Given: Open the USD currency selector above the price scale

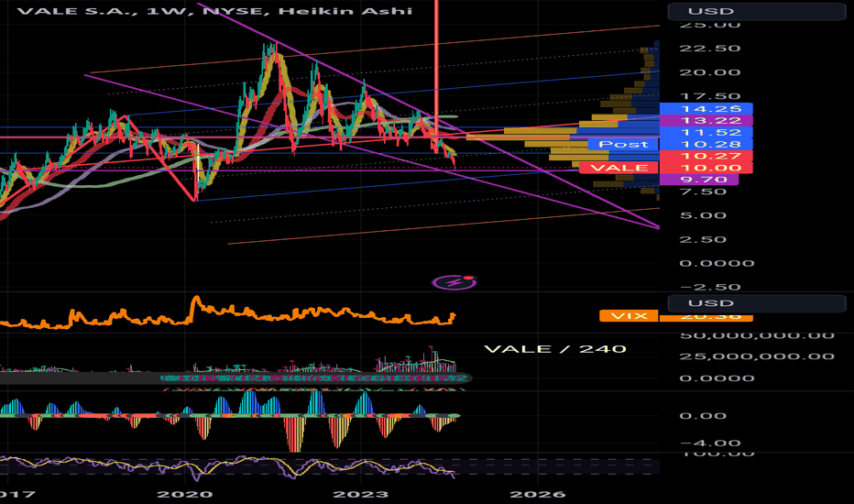Looking at the screenshot, I should click(757, 11).
